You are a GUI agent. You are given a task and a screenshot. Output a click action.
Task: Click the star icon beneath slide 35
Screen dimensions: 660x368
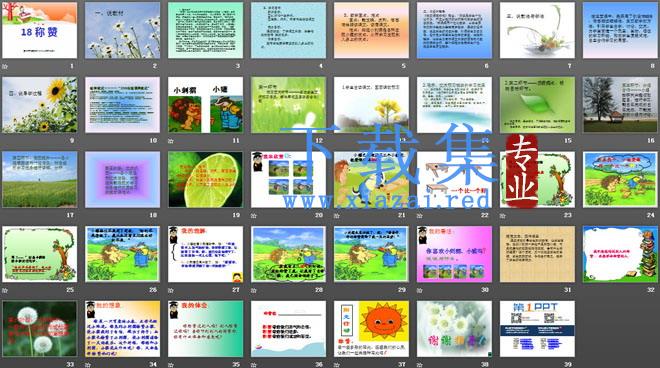click(171, 365)
